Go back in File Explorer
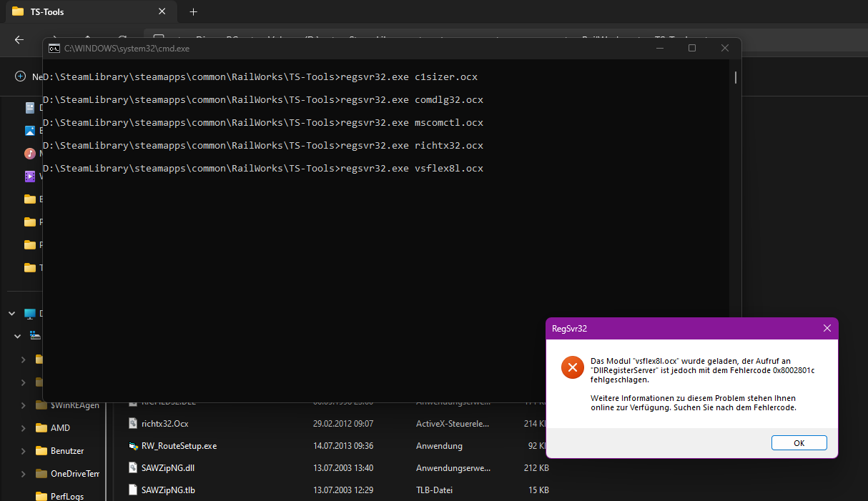This screenshot has width=868, height=501. coord(19,40)
